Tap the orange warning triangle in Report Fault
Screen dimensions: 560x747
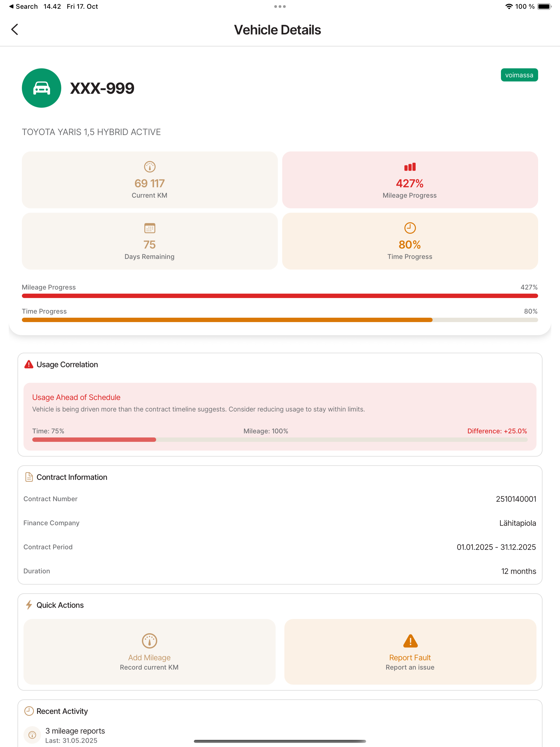coord(410,641)
